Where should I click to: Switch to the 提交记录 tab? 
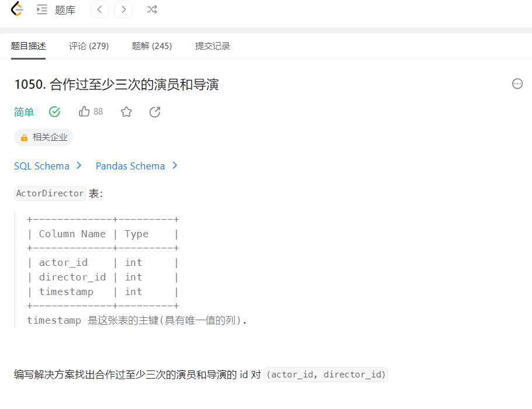pyautogui.click(x=213, y=46)
